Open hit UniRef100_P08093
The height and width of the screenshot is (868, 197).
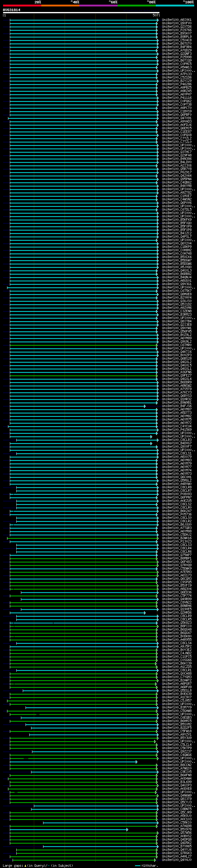point(176,494)
